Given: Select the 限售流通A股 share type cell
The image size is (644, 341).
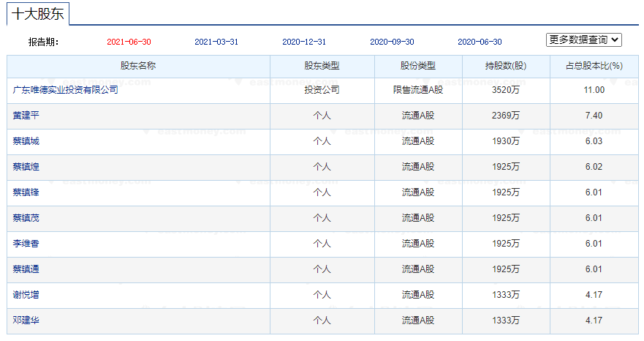Looking at the screenshot, I should [418, 90].
